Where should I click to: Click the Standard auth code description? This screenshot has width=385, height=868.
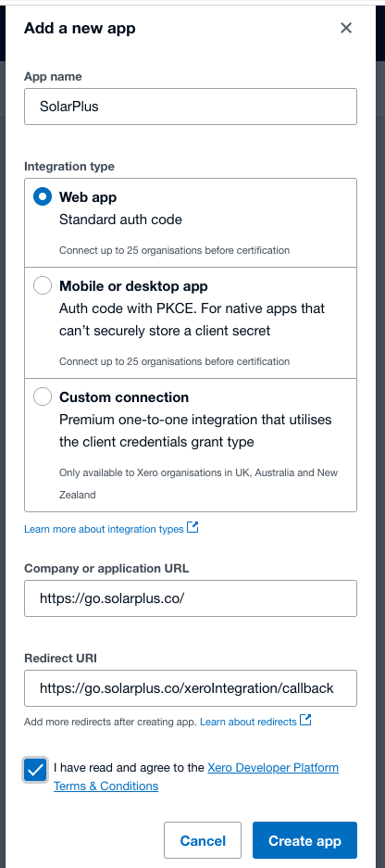120,220
